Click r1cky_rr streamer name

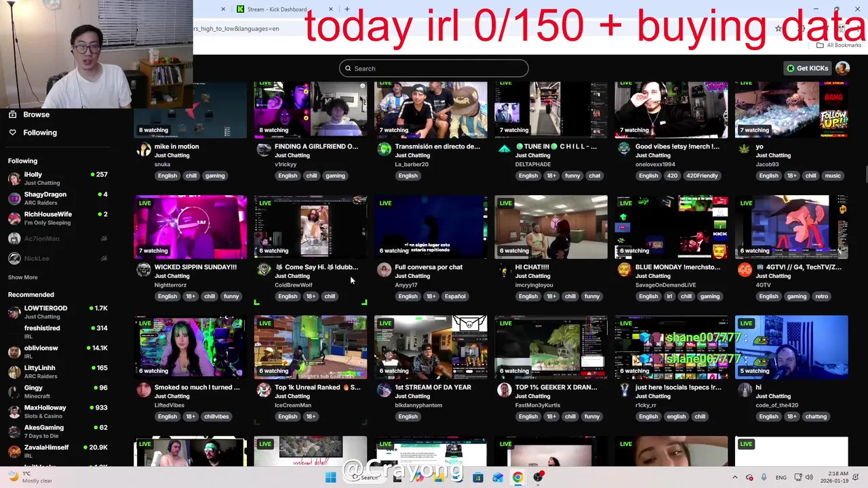point(646,405)
